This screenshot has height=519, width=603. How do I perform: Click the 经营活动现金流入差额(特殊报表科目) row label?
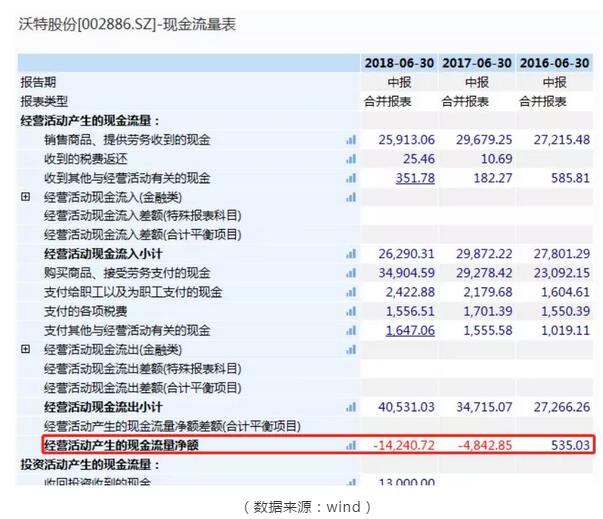coord(143,216)
